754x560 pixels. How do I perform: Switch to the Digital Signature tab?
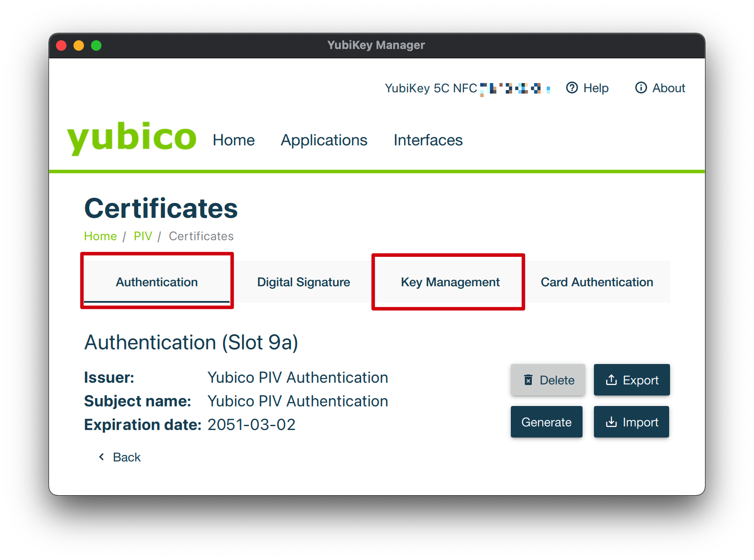tap(304, 282)
